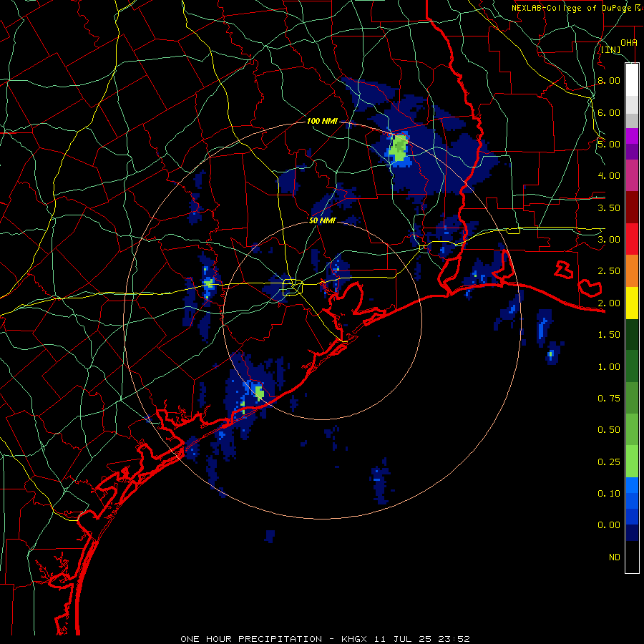Click the 8.00 legend value
644x644 pixels.
[609, 80]
